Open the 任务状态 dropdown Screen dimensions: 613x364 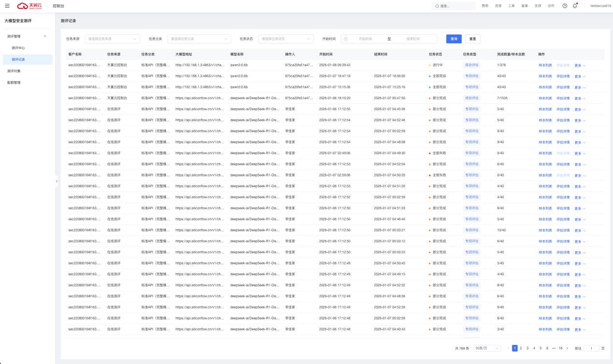[x=285, y=39]
